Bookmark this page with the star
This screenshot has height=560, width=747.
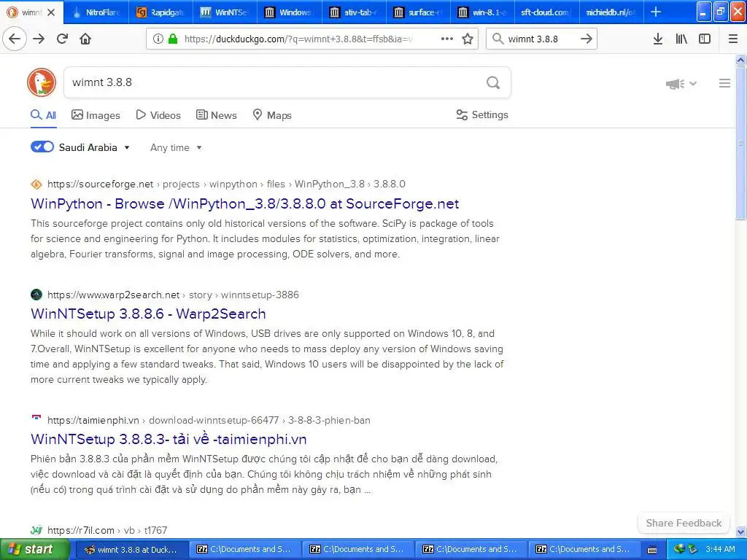(468, 39)
